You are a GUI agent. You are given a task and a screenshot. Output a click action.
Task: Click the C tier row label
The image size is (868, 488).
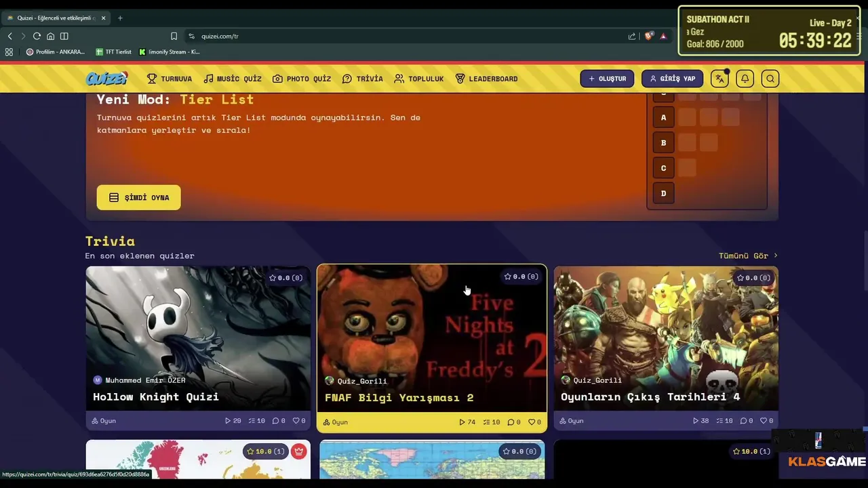point(663,168)
